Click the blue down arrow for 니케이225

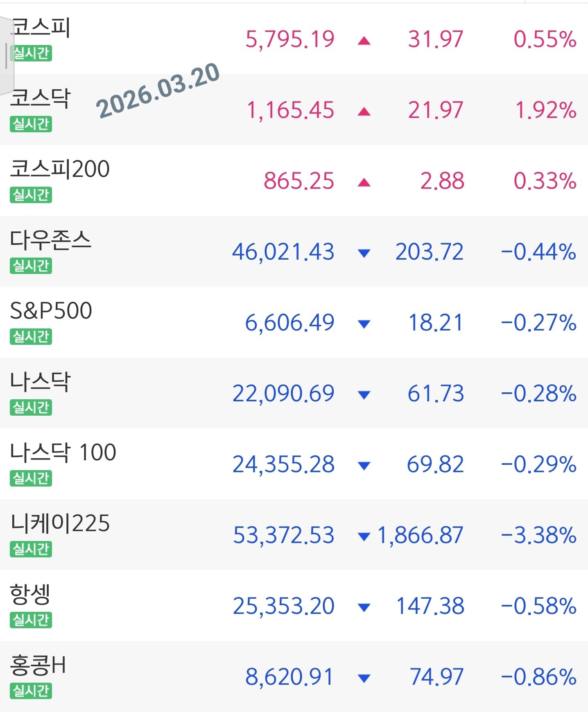coord(364,536)
